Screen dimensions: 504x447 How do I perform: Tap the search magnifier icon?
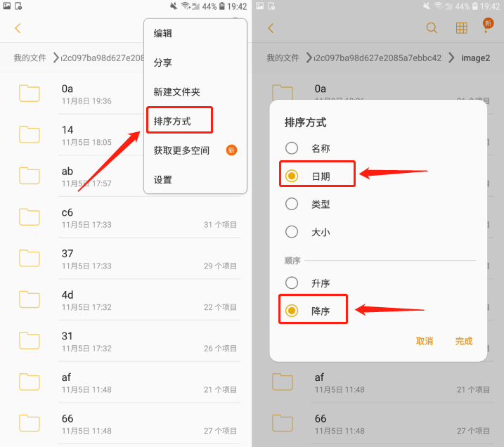[432, 28]
